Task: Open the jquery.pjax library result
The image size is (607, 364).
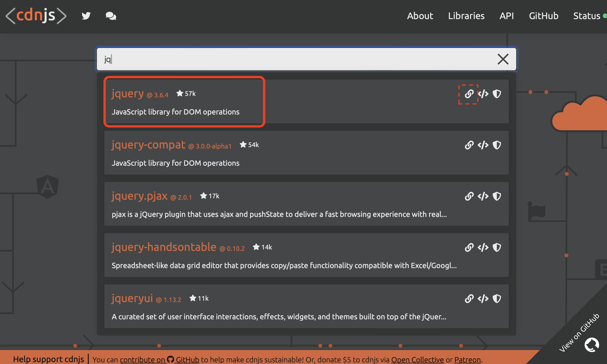Action: (140, 196)
